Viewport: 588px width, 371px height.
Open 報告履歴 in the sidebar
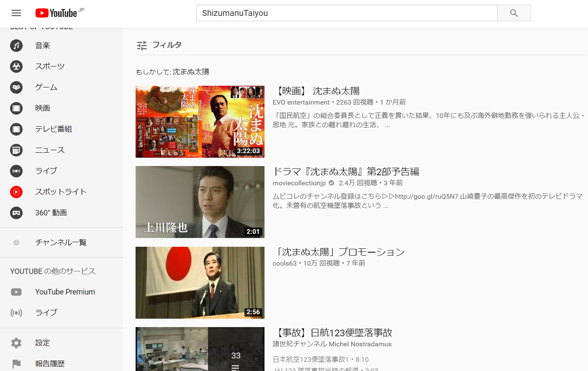click(50, 364)
